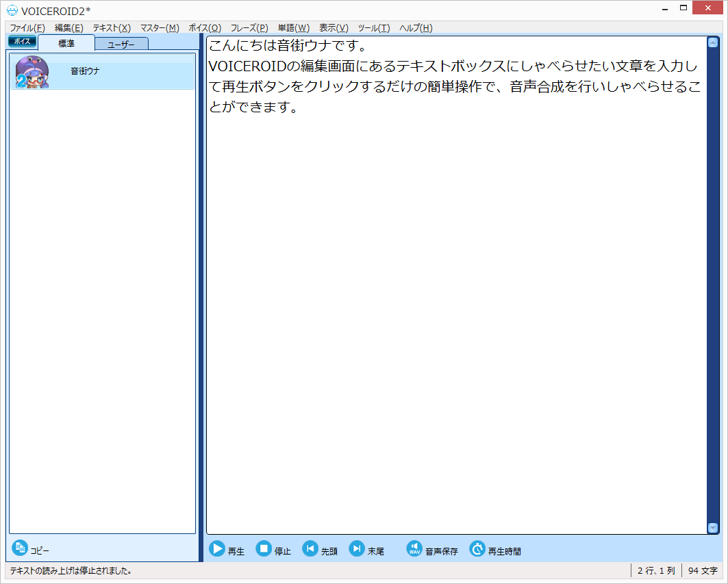Open the ツール(T) menu

pyautogui.click(x=374, y=28)
